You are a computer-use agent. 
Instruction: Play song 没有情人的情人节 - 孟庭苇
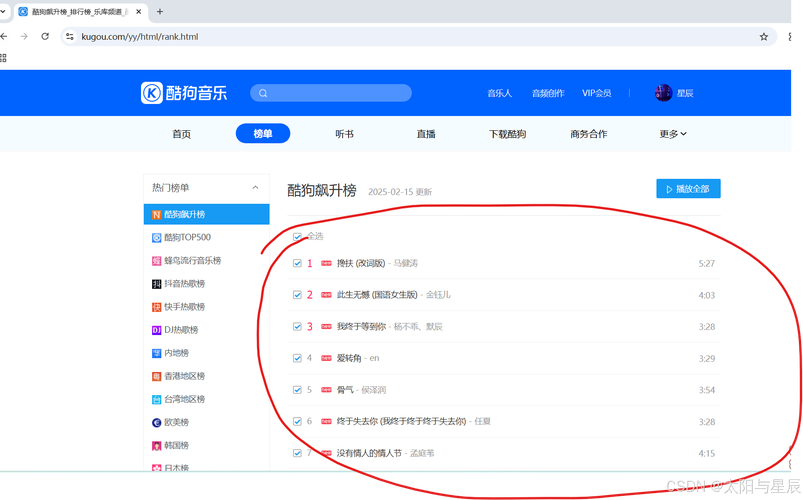pos(386,453)
